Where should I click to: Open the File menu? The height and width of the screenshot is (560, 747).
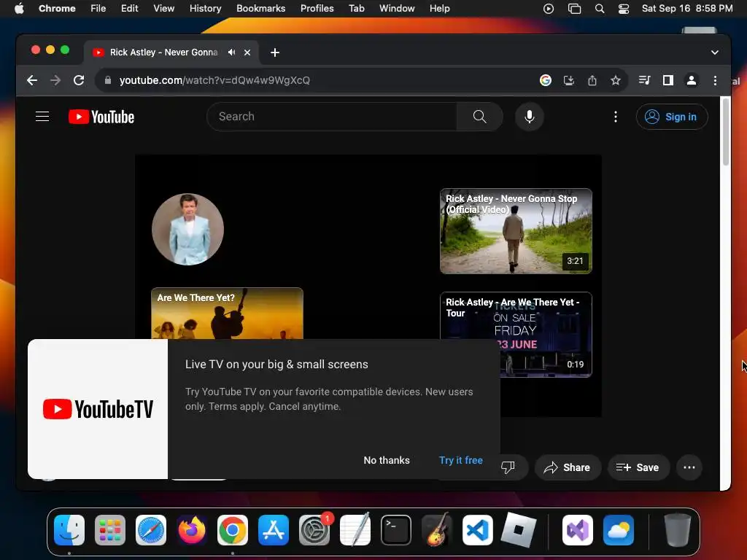pos(98,9)
